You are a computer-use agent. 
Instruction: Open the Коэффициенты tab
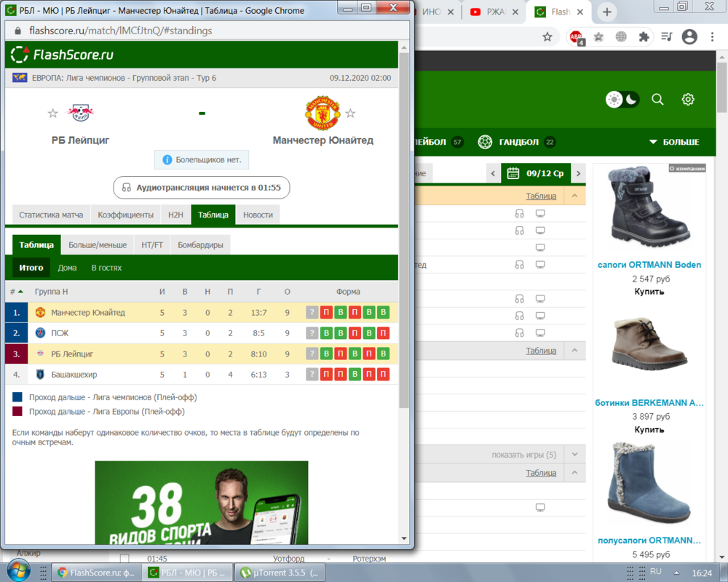[x=125, y=215]
